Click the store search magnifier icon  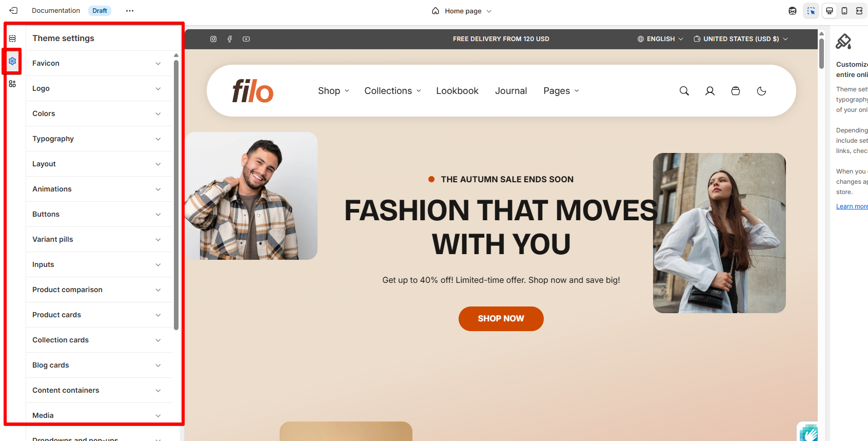click(x=684, y=91)
